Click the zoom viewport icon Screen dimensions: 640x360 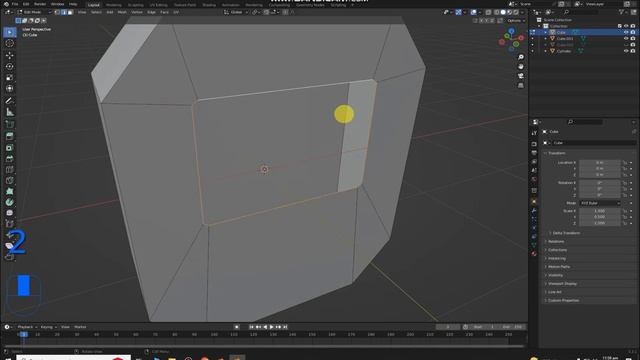(521, 57)
